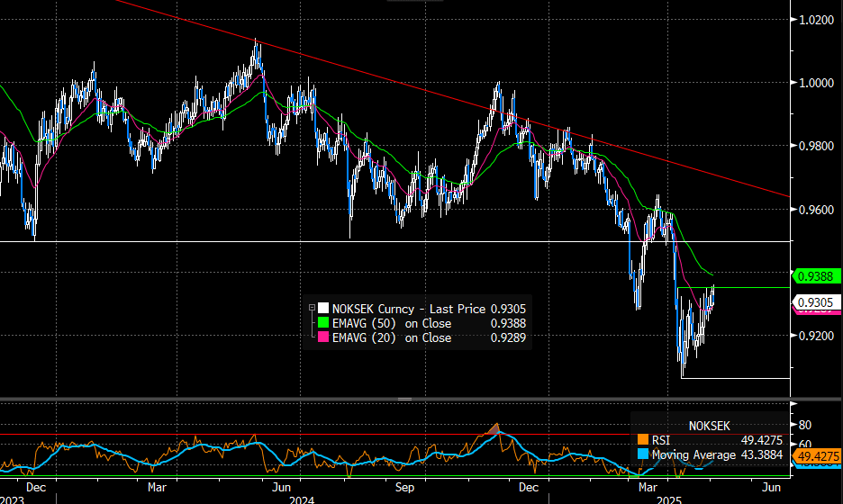Click the white 0.9305 last price axis tag
This screenshot has width=843, height=504.
(x=815, y=302)
